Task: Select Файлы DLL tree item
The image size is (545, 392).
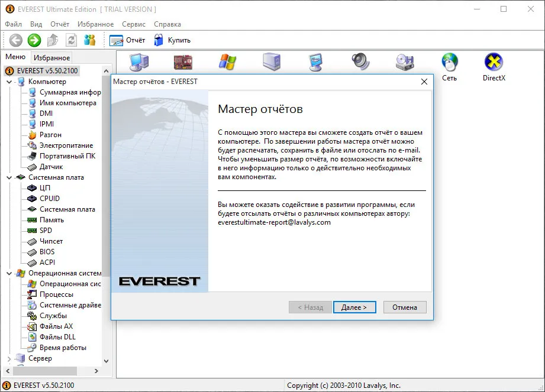Action: (51, 337)
